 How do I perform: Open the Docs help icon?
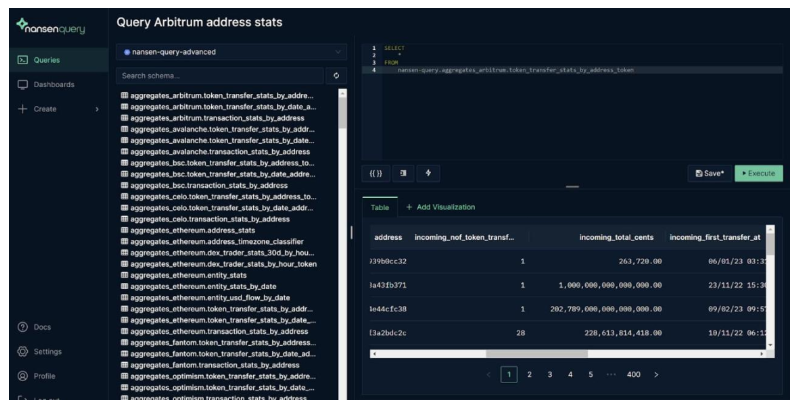[22, 327]
